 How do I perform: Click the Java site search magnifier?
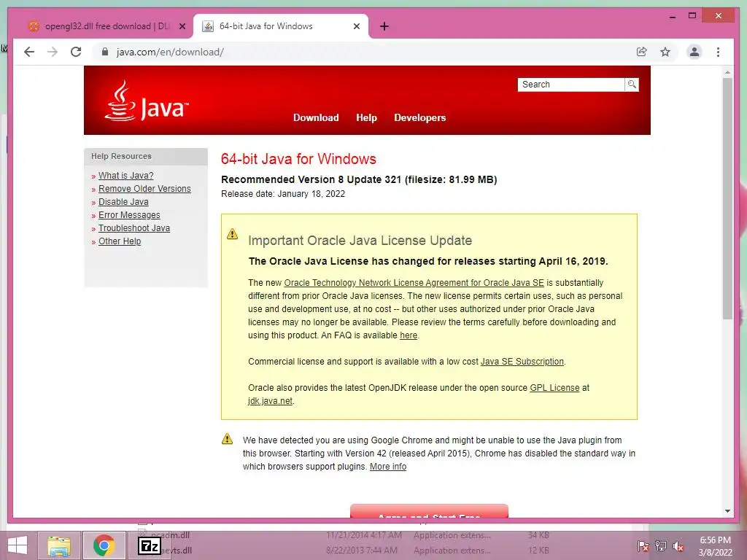[x=632, y=85]
